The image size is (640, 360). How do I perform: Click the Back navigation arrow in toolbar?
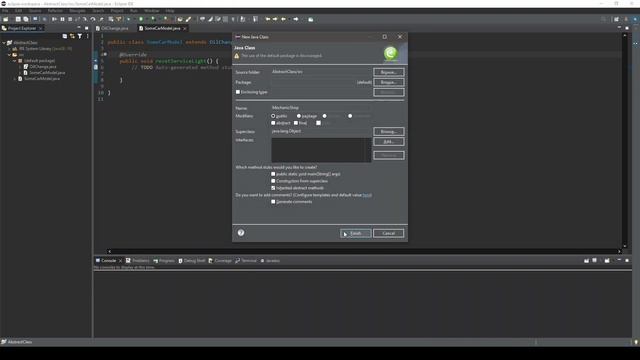(x=283, y=19)
